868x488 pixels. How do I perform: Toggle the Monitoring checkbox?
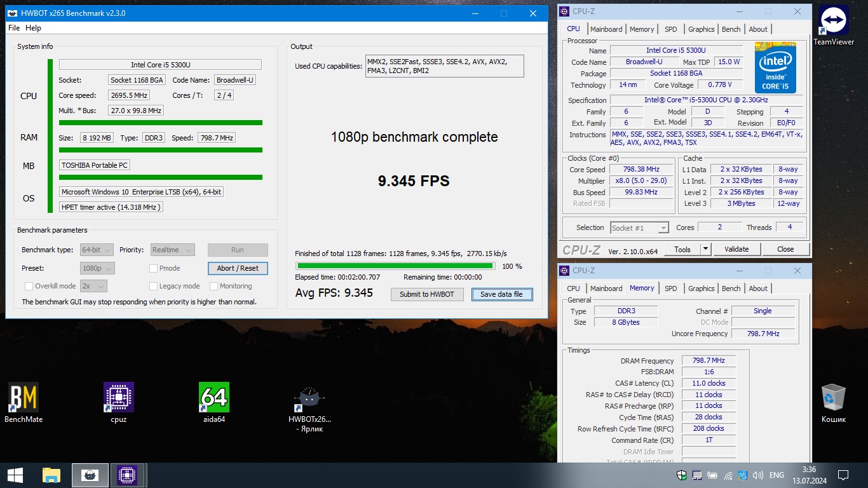214,286
